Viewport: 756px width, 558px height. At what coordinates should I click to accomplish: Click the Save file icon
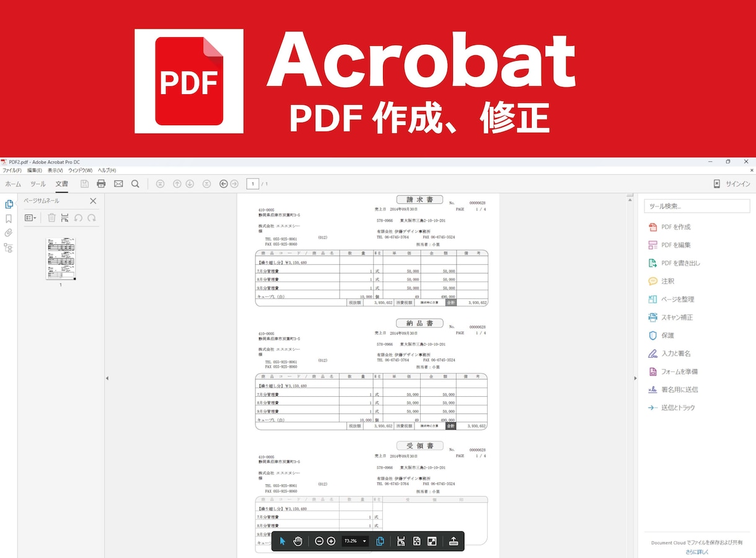click(x=84, y=184)
